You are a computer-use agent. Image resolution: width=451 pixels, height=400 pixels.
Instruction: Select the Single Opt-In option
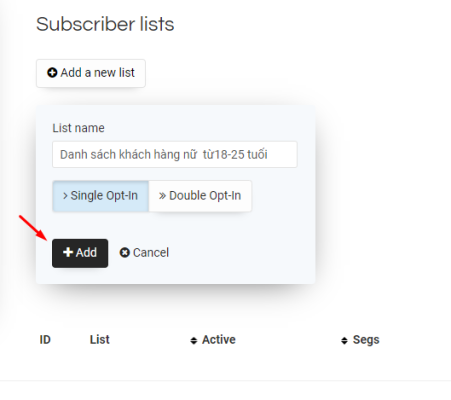click(100, 196)
